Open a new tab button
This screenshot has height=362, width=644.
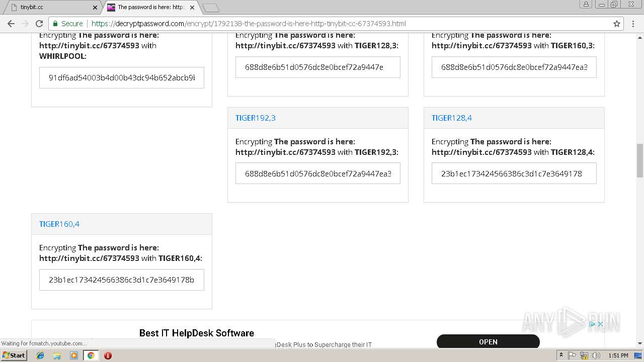[x=211, y=8]
